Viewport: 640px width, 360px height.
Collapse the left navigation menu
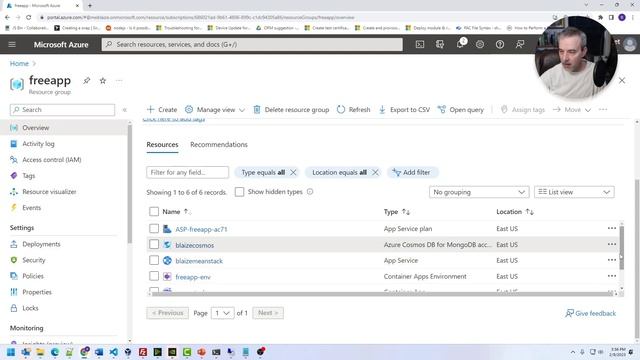pos(124,110)
